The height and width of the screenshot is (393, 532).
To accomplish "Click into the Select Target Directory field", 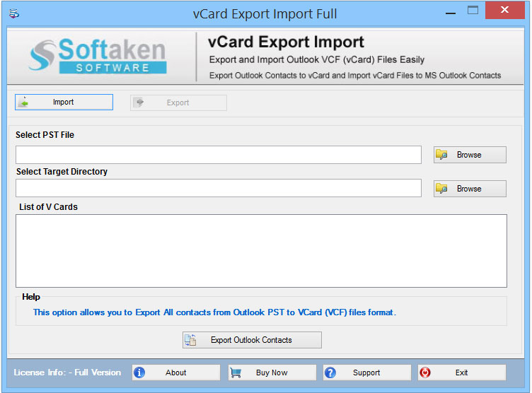I will tap(219, 188).
